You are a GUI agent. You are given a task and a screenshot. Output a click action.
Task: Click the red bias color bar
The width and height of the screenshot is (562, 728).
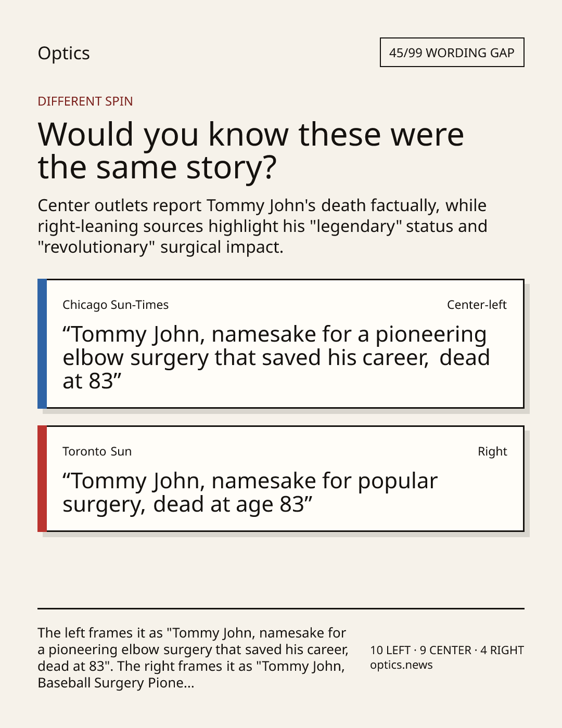42,478
